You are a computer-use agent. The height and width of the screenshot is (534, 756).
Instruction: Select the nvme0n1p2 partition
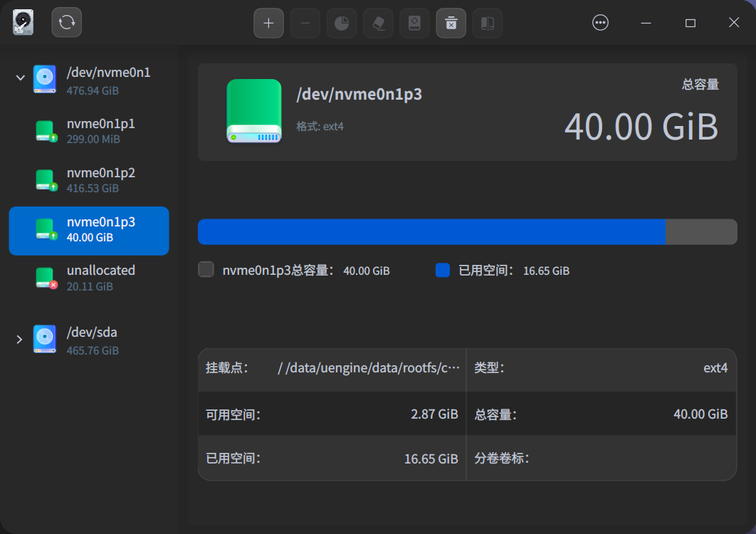click(88, 179)
